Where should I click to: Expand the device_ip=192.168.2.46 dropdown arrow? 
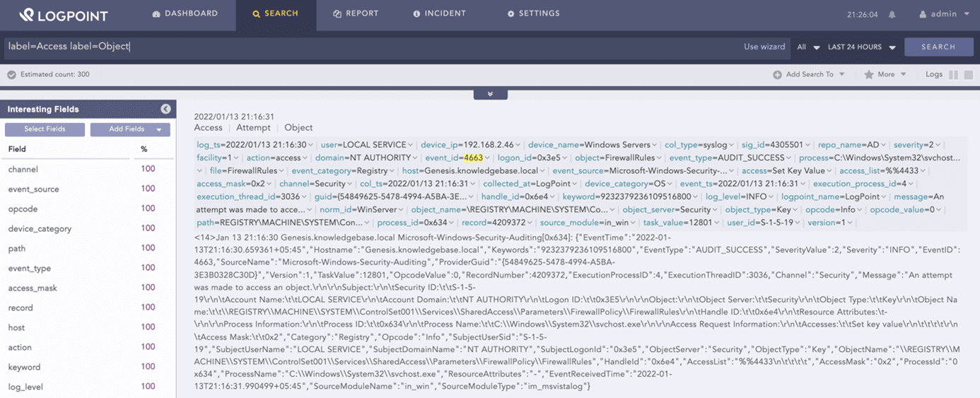click(x=518, y=145)
